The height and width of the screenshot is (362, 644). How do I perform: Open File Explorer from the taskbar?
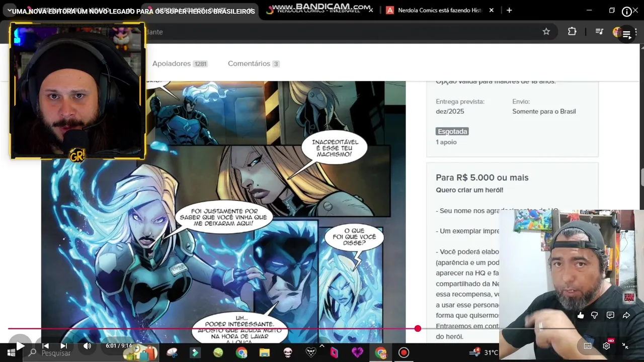click(265, 353)
